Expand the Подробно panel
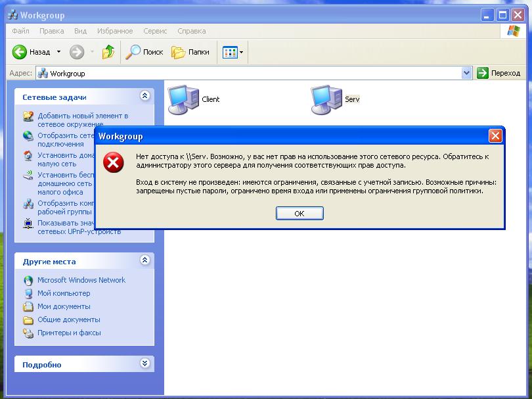This screenshot has width=532, height=399. click(145, 364)
